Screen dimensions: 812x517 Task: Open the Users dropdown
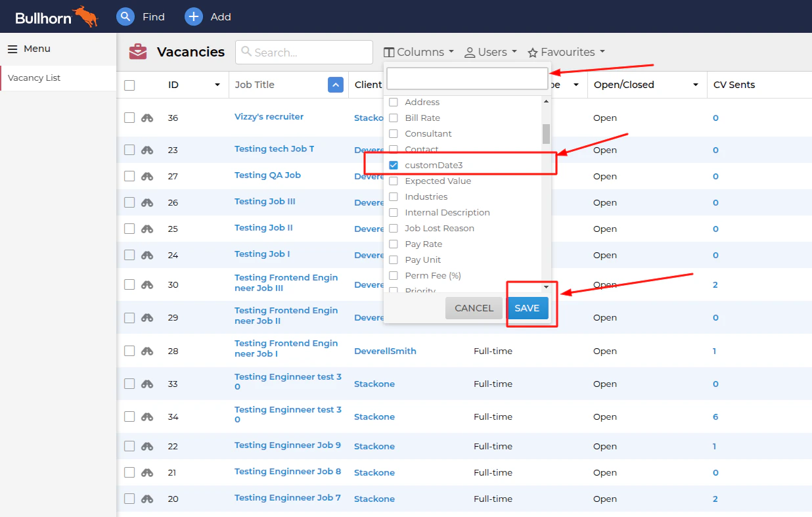491,52
